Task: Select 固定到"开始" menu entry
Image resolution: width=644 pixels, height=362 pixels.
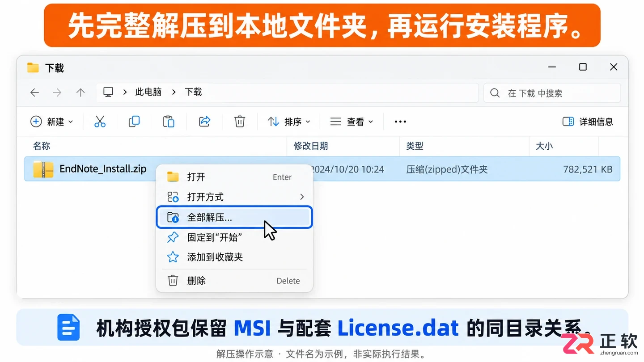Action: click(x=234, y=237)
